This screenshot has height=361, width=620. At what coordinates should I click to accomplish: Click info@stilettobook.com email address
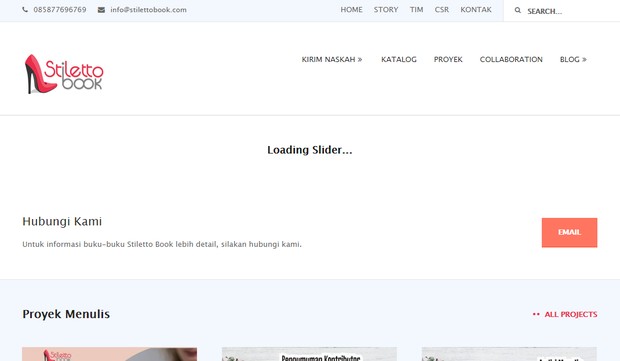(148, 10)
